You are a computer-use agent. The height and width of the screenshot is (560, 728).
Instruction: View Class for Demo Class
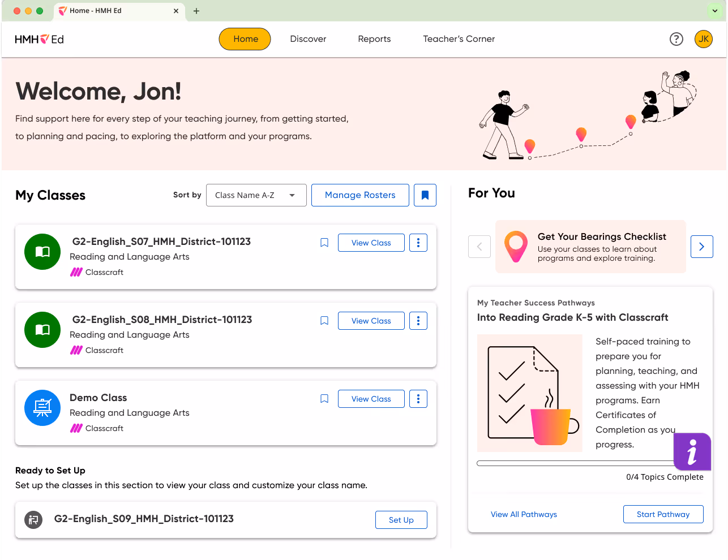(x=371, y=399)
